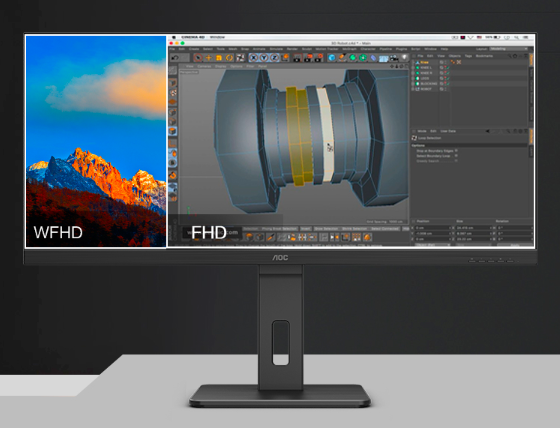Open the File menu in Cinema 4D
560x428 pixels.
pos(172,49)
